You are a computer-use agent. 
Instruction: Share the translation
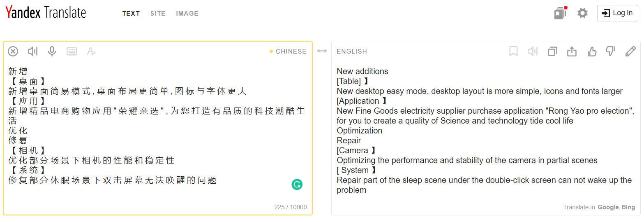coord(572,51)
